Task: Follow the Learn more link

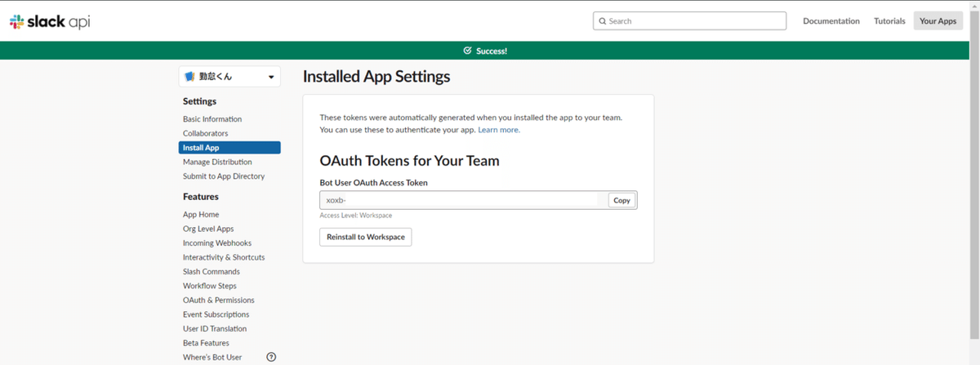Action: coord(498,130)
